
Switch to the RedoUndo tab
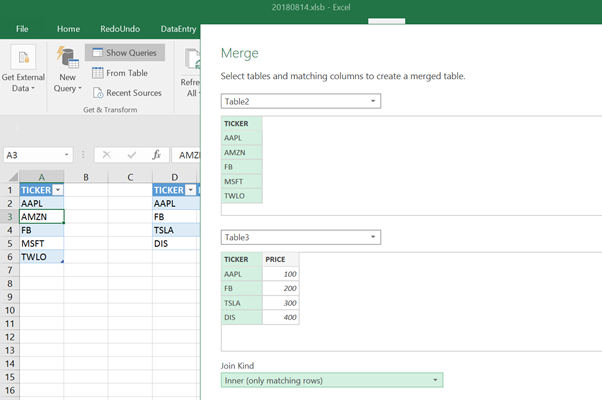[x=120, y=29]
